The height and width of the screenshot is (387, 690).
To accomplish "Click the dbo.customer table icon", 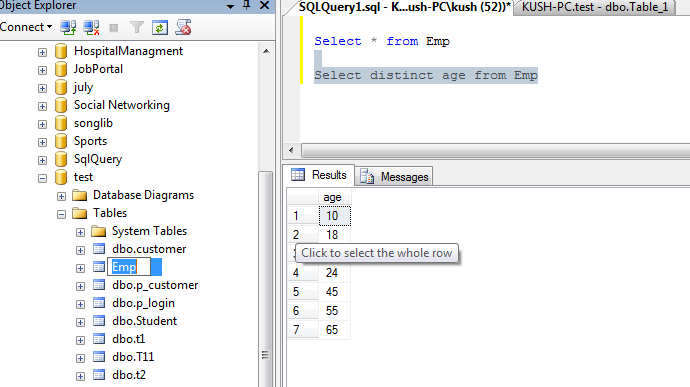I will coord(99,249).
